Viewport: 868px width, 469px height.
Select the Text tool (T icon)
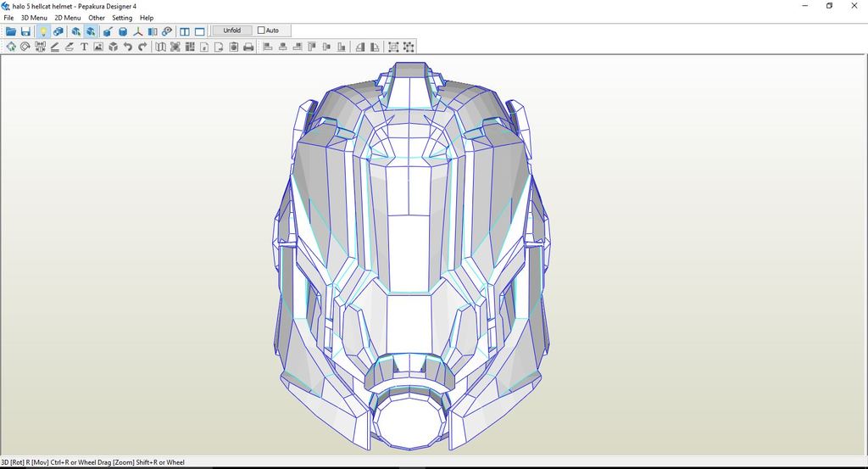tap(84, 47)
